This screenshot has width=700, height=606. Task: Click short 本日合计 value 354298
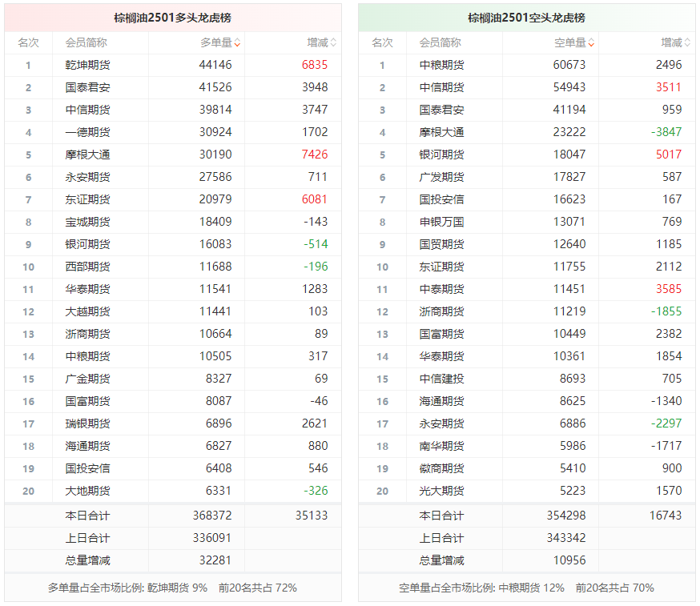pos(566,516)
